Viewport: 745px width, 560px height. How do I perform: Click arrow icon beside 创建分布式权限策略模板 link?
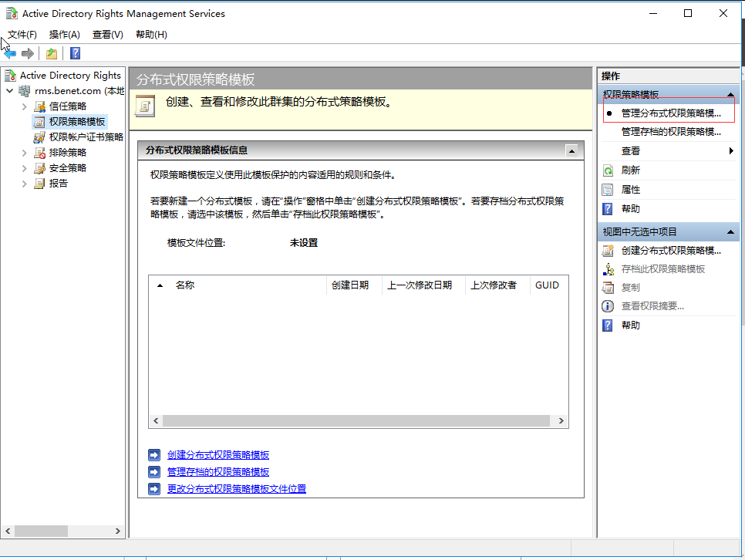coord(154,455)
